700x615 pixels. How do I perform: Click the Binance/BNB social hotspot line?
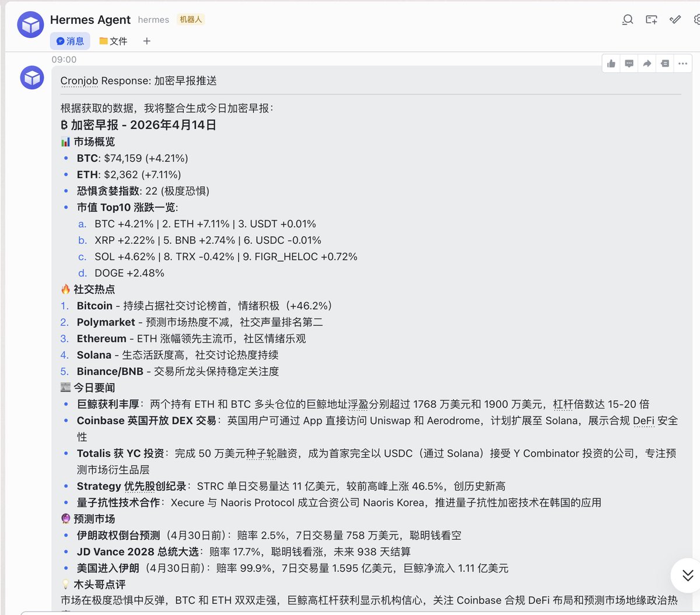pyautogui.click(x=178, y=371)
